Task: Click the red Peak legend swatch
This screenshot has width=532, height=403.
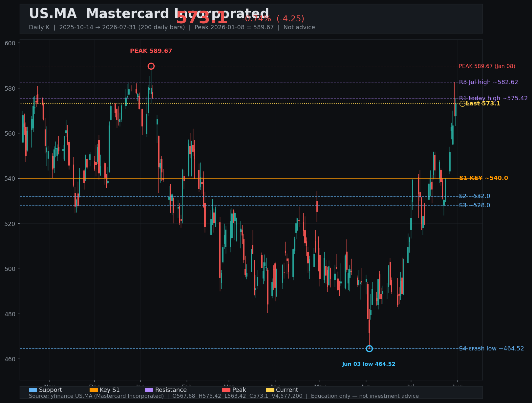Action: click(226, 390)
